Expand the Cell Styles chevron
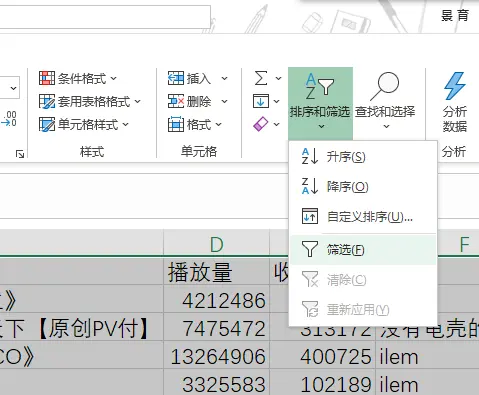The width and height of the screenshot is (479, 395). [125, 124]
